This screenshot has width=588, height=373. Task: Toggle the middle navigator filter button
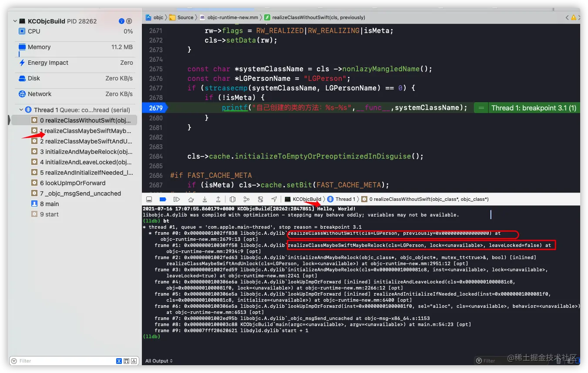point(126,361)
